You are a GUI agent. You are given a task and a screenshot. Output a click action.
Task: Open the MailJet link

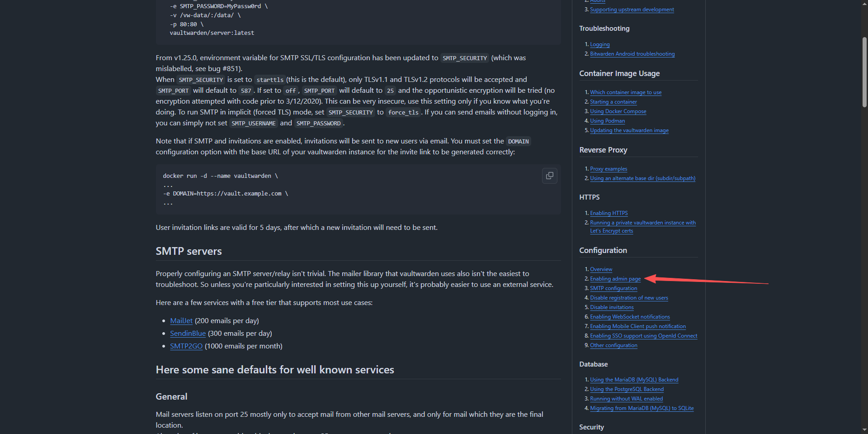[181, 321]
